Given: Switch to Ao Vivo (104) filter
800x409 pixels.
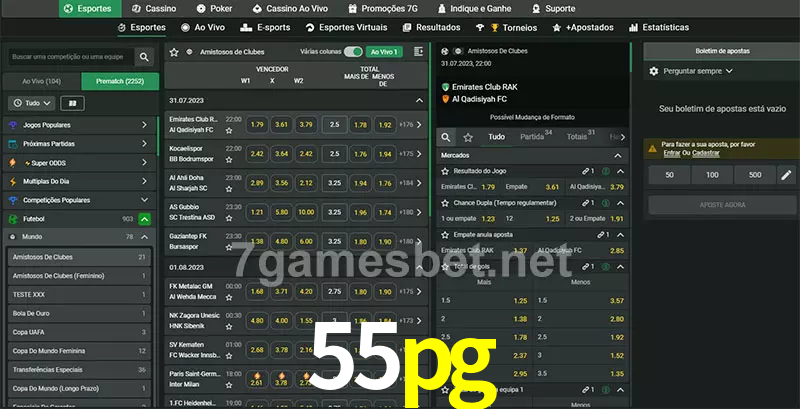Looking at the screenshot, I should 42,81.
